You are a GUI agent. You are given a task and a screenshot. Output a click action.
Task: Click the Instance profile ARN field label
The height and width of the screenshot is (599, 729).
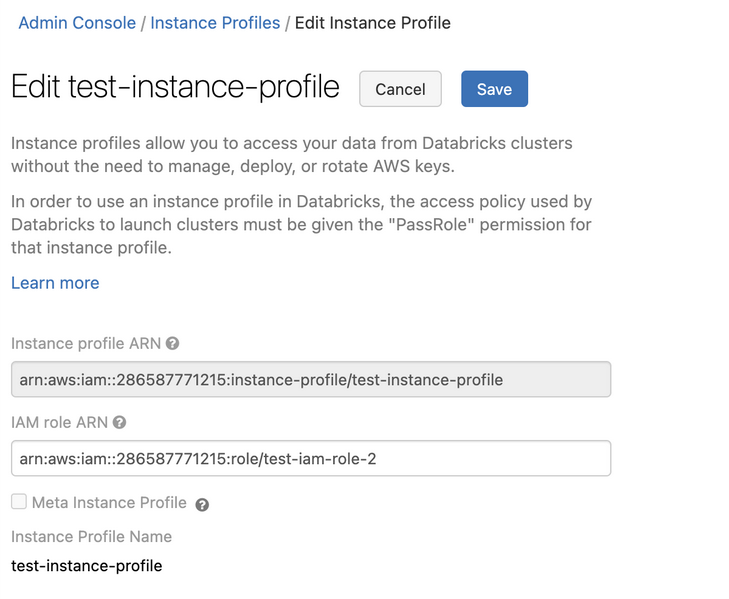point(86,344)
